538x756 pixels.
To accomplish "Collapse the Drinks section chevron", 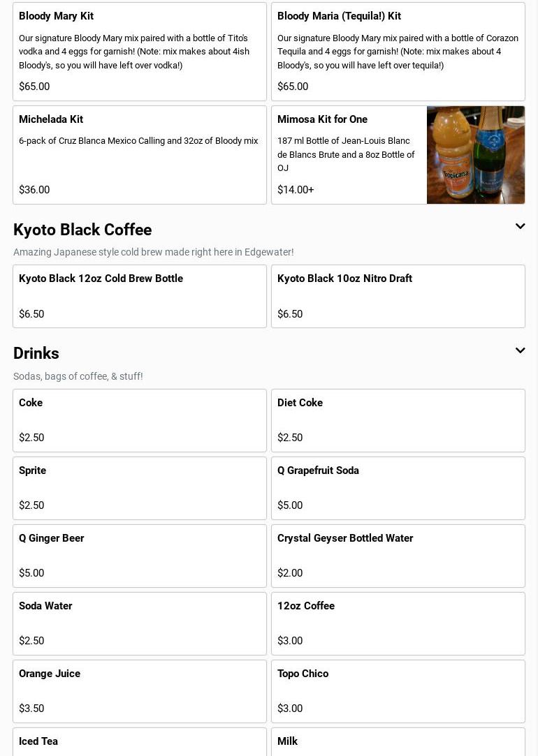I will [x=520, y=350].
